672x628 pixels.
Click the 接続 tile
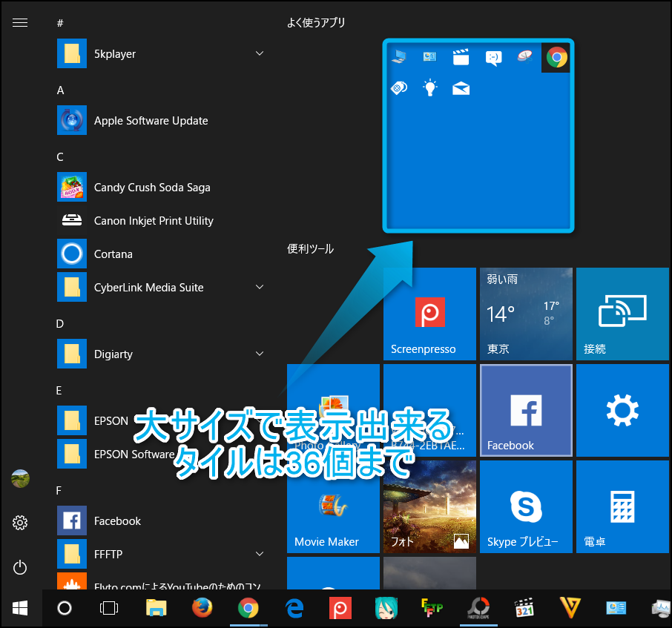(x=622, y=314)
